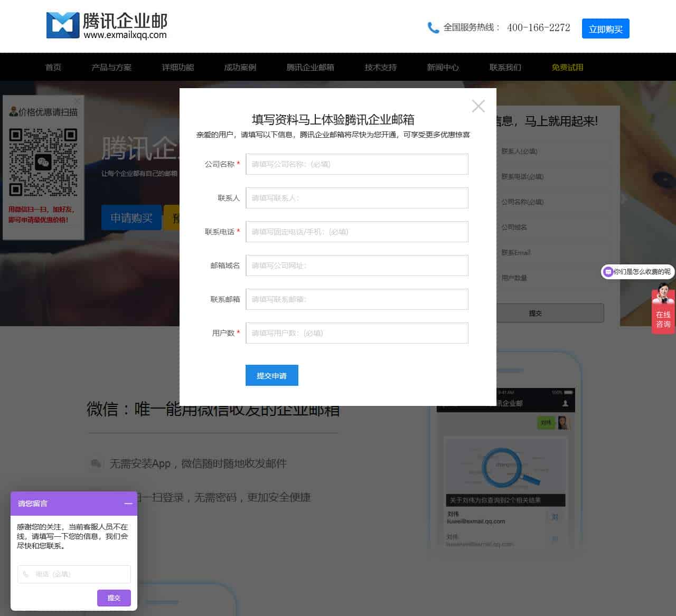The image size is (676, 616).
Task: Click the customer service agent avatar
Action: point(663,294)
